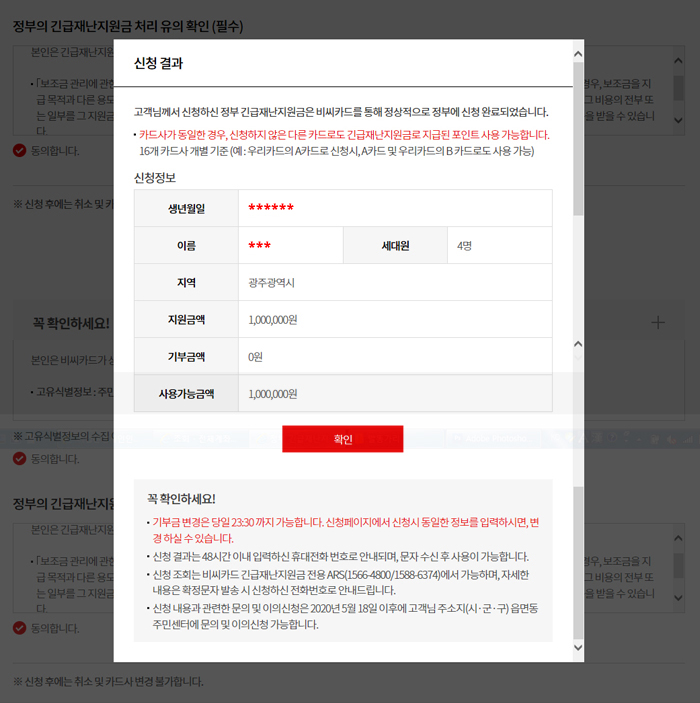Click the bottom down arrow of the modal scrollbar

click(578, 647)
